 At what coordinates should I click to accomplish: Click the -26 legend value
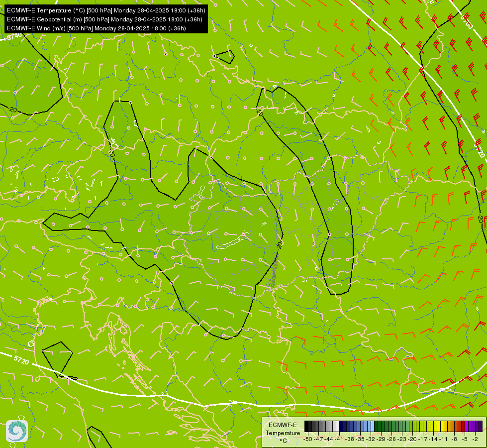coord(392,439)
